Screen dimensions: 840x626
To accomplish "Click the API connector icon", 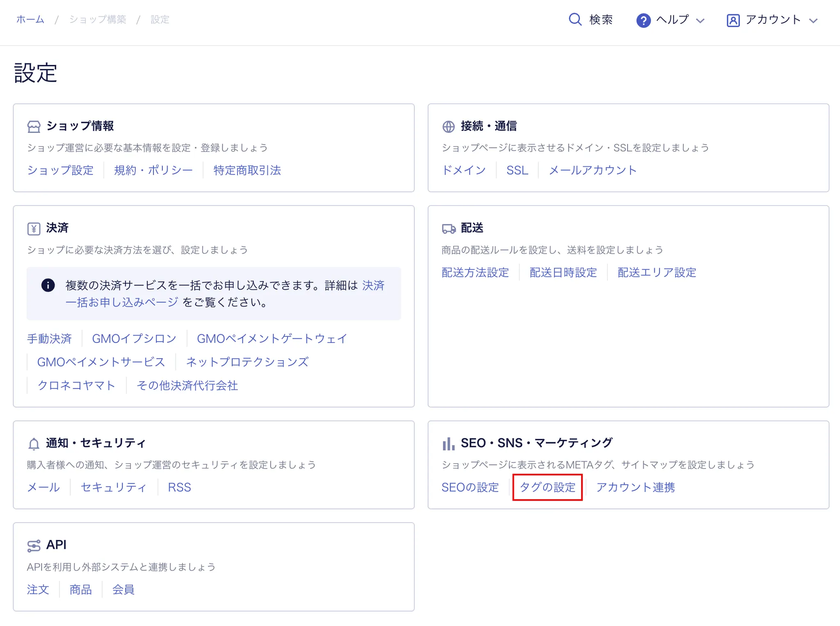I will (34, 546).
